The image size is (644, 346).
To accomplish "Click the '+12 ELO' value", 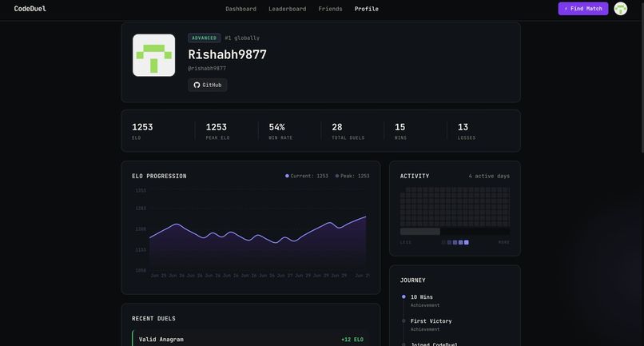I will [x=352, y=340].
